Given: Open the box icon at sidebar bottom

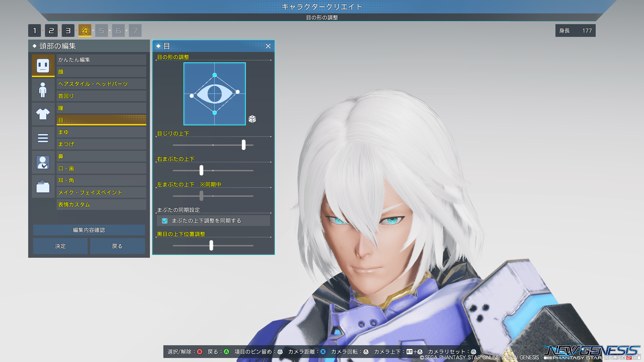Looking at the screenshot, I should pos(43,186).
